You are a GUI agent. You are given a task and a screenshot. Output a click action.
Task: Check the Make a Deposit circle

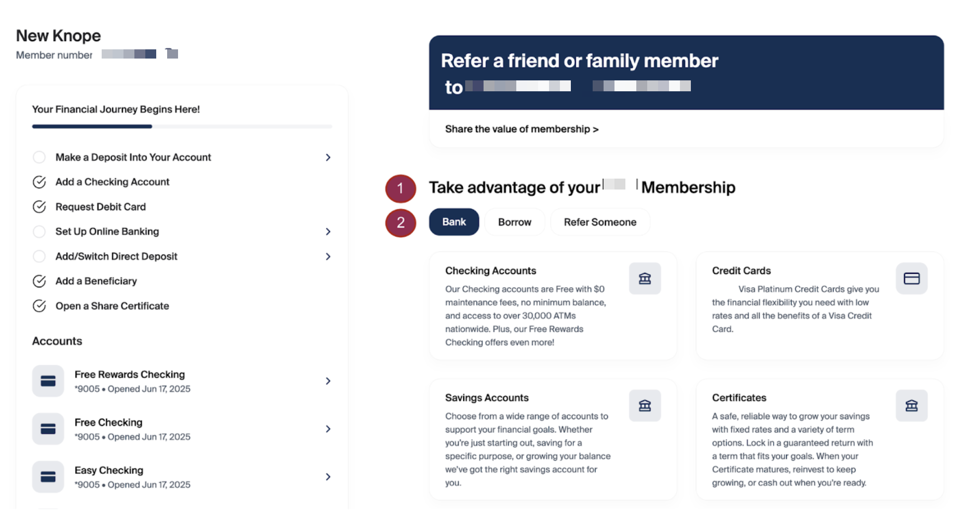click(39, 157)
